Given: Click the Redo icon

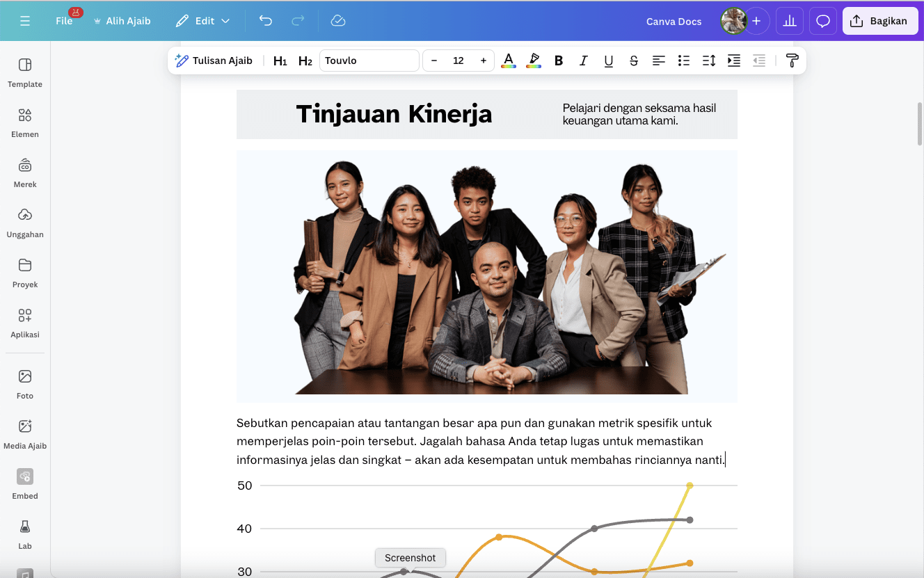Looking at the screenshot, I should [x=298, y=21].
